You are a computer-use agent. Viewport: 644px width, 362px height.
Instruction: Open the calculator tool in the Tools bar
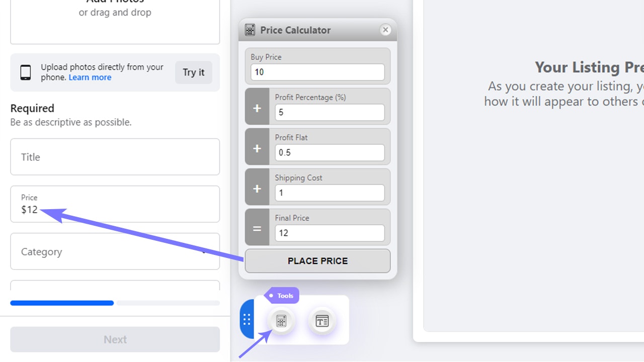point(281,321)
